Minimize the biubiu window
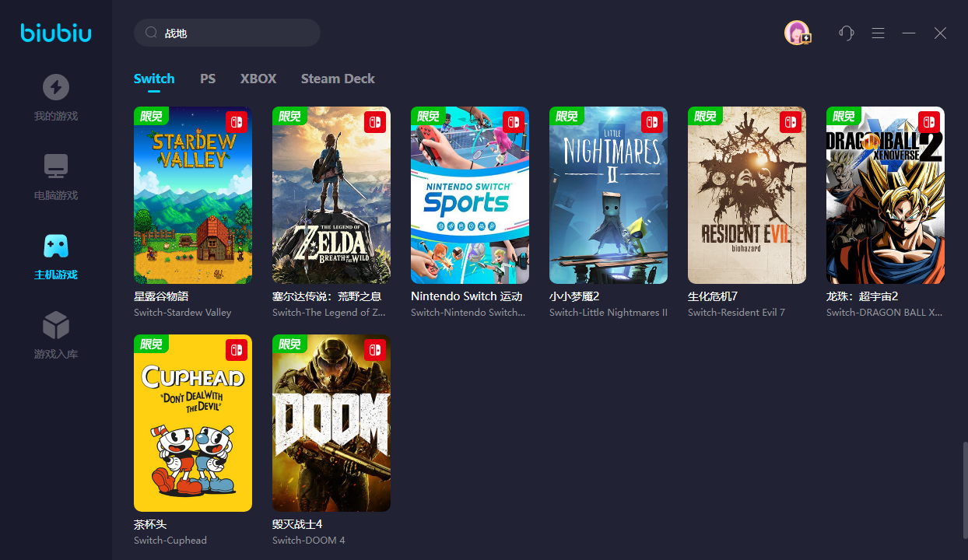The image size is (968, 560). click(x=909, y=33)
